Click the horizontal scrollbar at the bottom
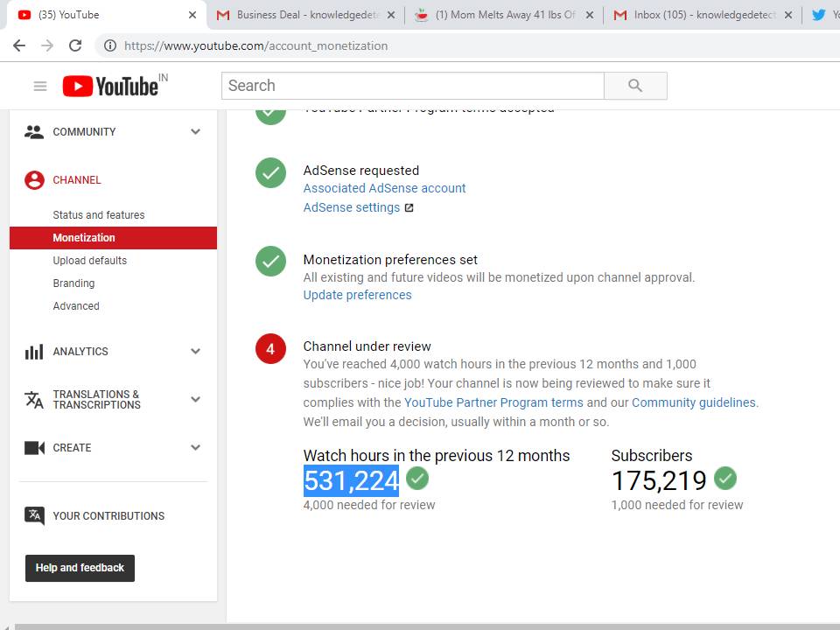 [x=428, y=626]
